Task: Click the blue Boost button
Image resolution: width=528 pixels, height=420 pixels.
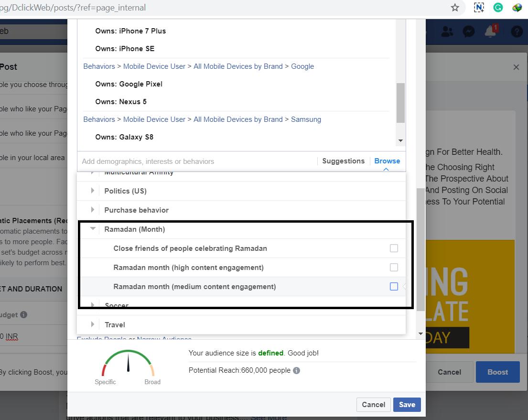Action: point(498,372)
